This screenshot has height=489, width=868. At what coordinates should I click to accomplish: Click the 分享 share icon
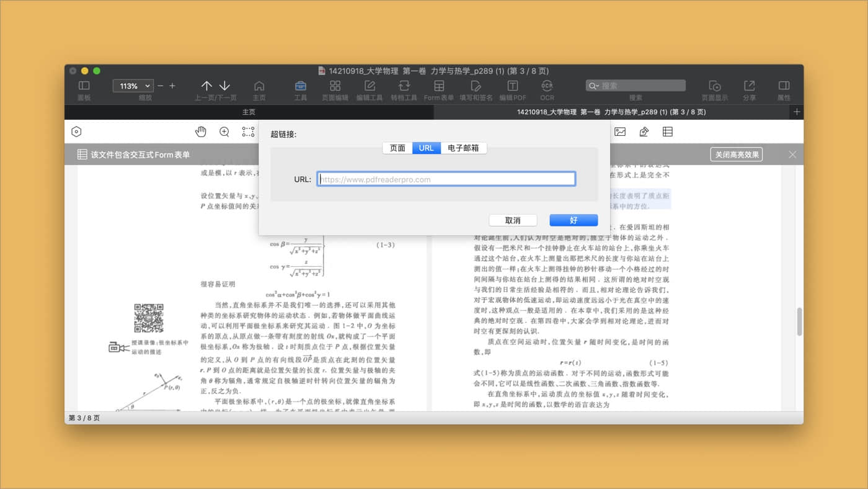pyautogui.click(x=749, y=86)
